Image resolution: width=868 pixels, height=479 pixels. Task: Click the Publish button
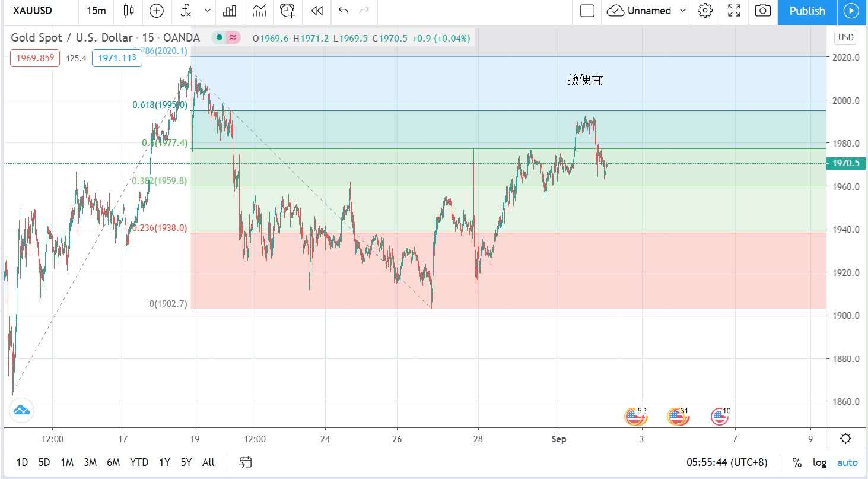(807, 11)
